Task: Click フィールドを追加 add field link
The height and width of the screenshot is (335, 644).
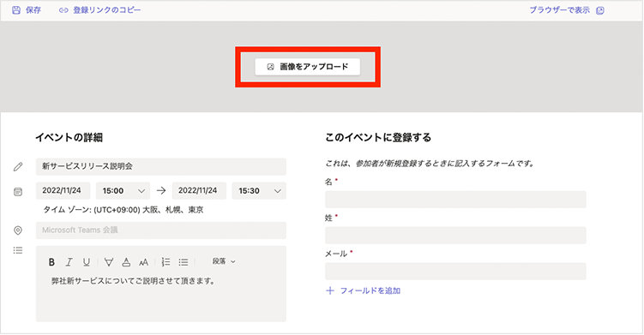Action: (370, 290)
